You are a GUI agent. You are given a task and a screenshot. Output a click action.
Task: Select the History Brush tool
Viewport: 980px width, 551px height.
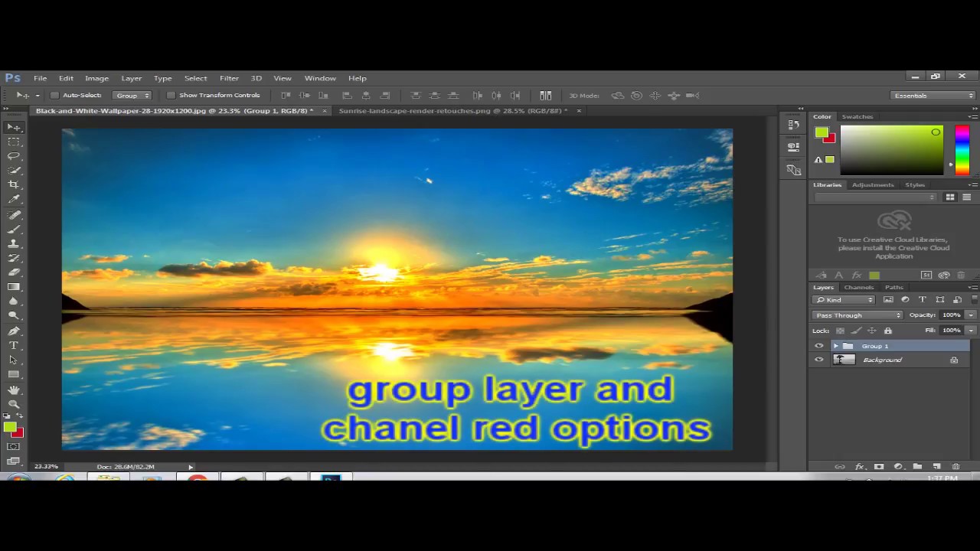point(14,259)
